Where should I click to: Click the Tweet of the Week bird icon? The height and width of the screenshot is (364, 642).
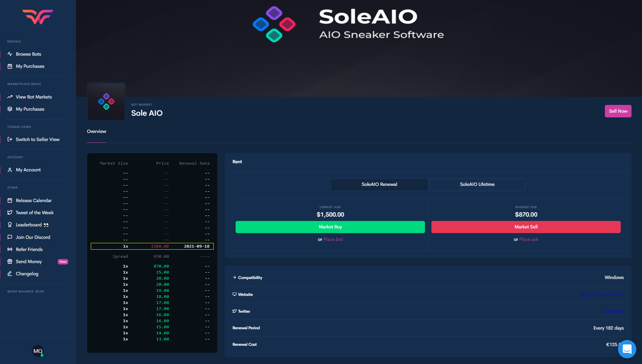click(10, 213)
